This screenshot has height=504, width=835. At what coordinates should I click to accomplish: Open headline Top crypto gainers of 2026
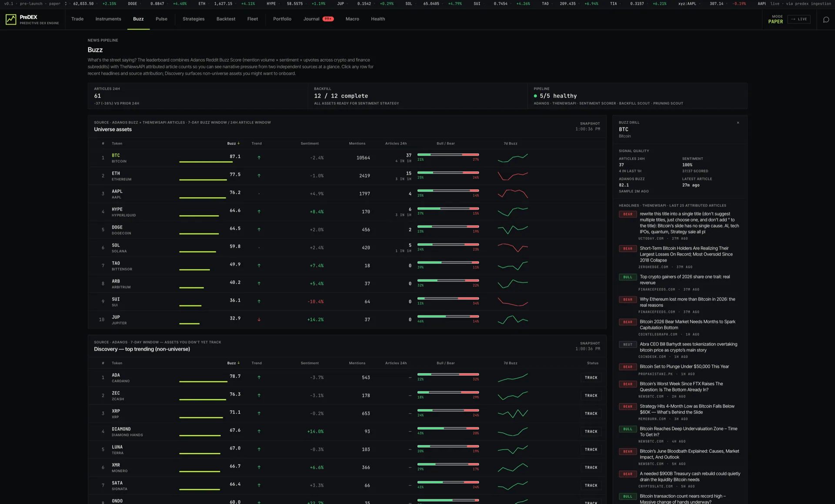(685, 280)
